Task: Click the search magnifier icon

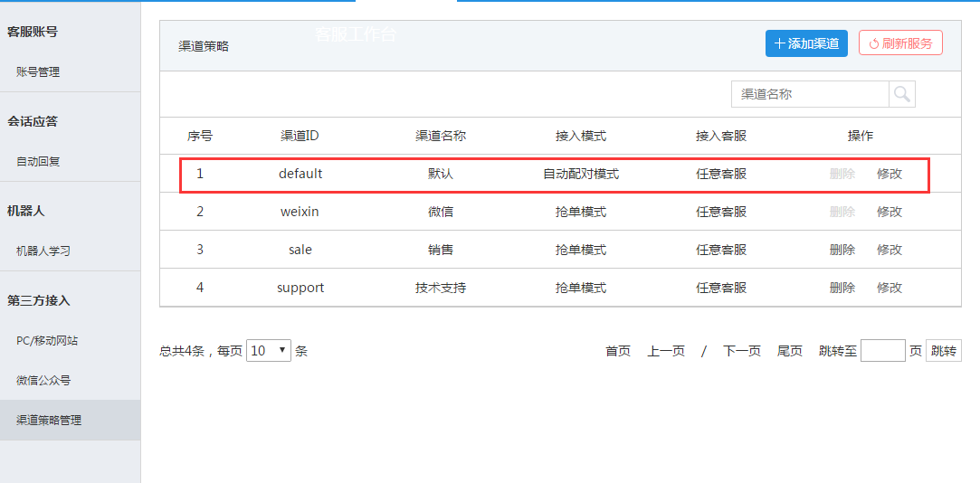Action: 901,94
